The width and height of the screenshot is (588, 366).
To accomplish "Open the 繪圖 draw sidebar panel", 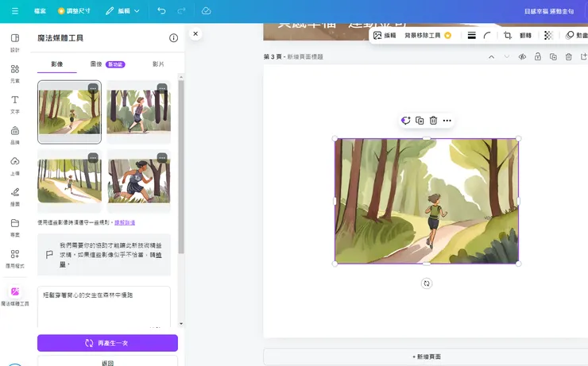I will 15,197.
